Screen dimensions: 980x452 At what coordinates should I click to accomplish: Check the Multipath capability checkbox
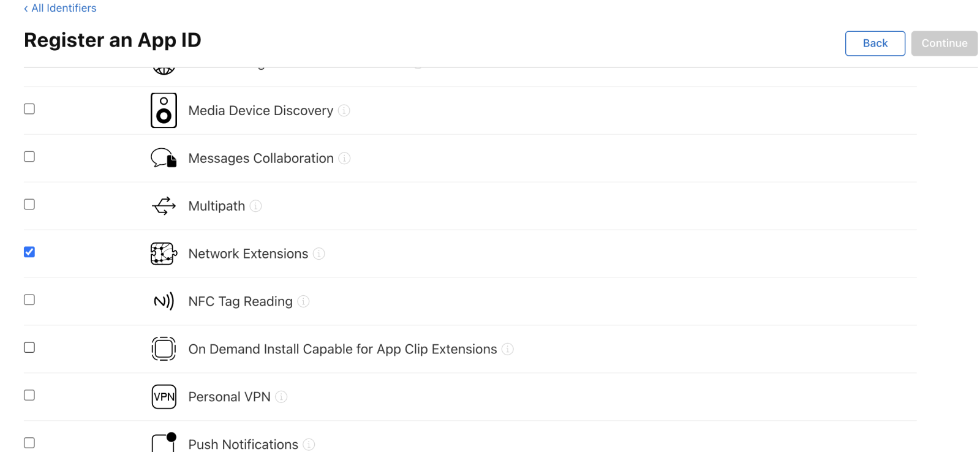coord(29,205)
